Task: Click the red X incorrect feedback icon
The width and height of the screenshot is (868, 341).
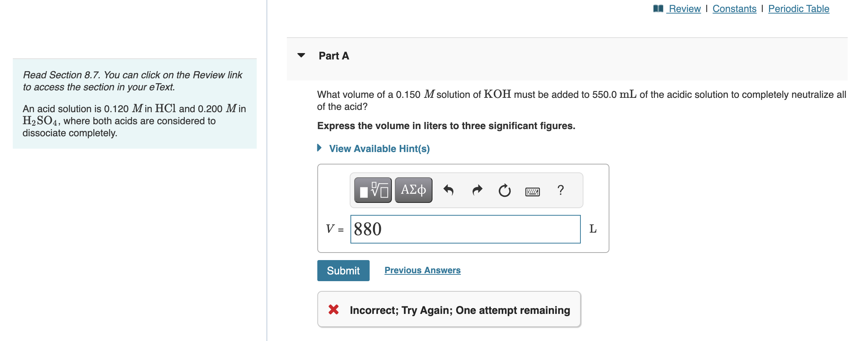Action: [333, 310]
